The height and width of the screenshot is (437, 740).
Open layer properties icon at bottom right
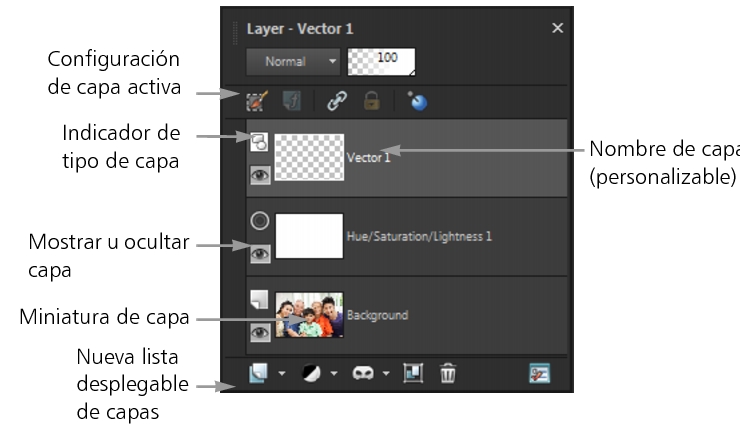tap(541, 373)
